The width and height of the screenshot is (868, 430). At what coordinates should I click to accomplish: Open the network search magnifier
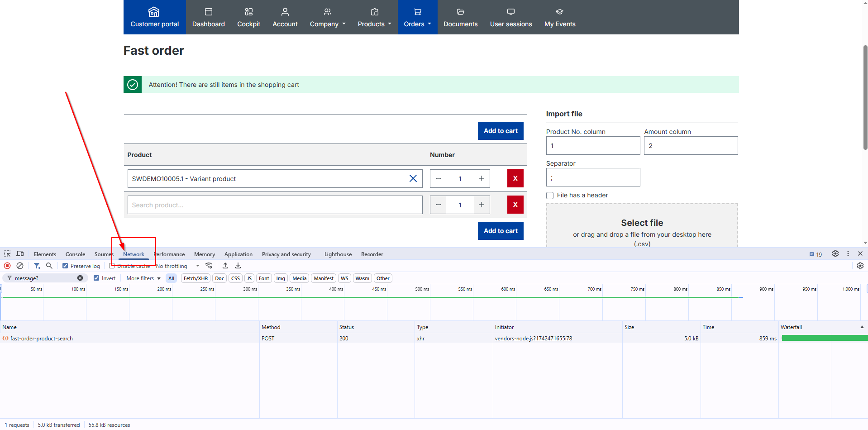[49, 266]
